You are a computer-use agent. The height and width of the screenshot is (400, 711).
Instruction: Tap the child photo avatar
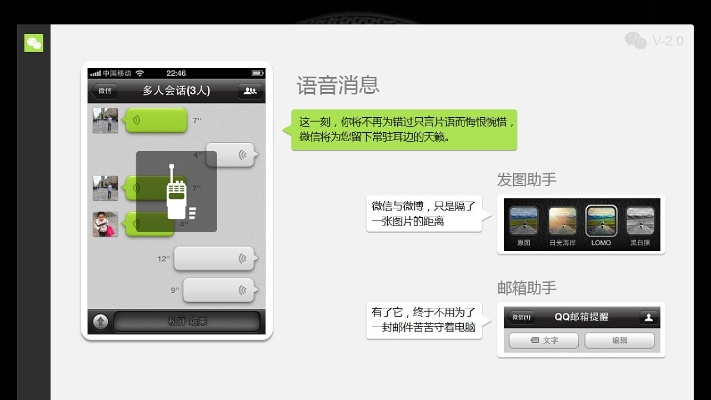[x=105, y=224]
